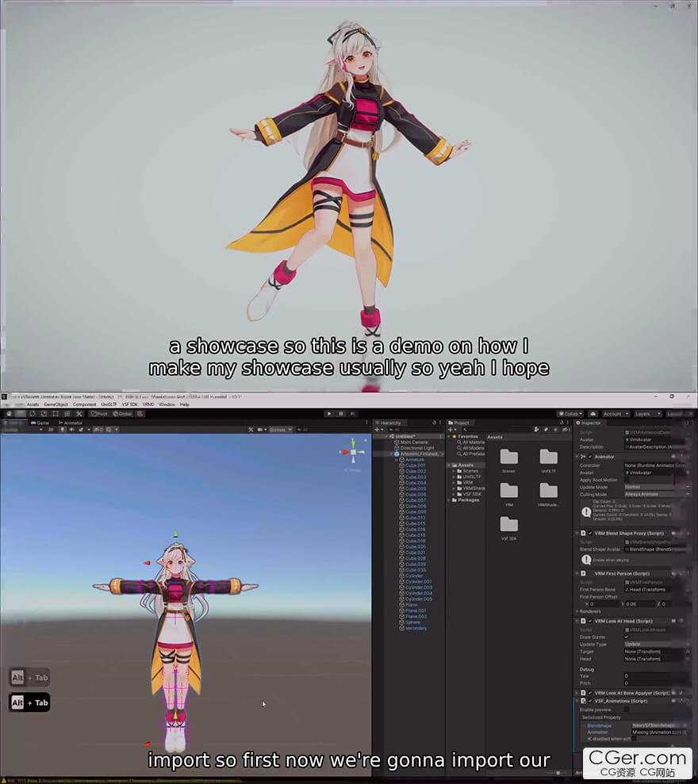Open the scene camera settings icon

(261, 429)
